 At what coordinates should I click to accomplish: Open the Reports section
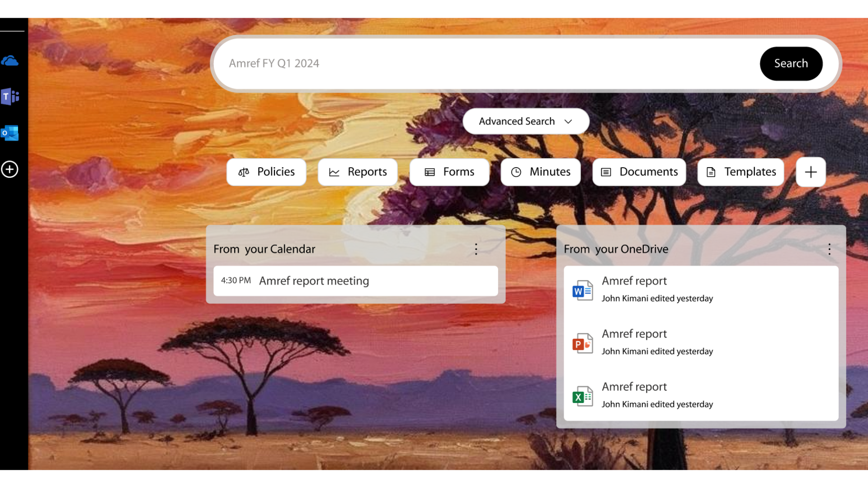(x=359, y=172)
